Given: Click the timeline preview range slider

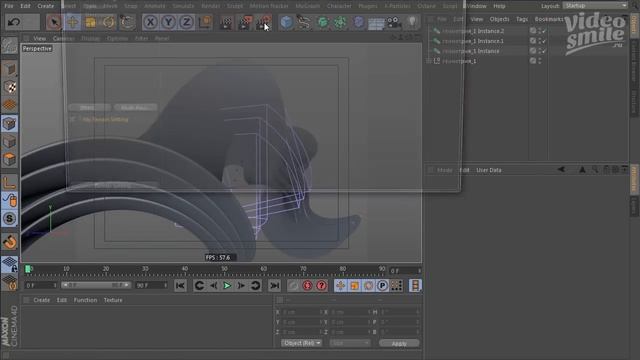Looking at the screenshot, I should [x=96, y=285].
